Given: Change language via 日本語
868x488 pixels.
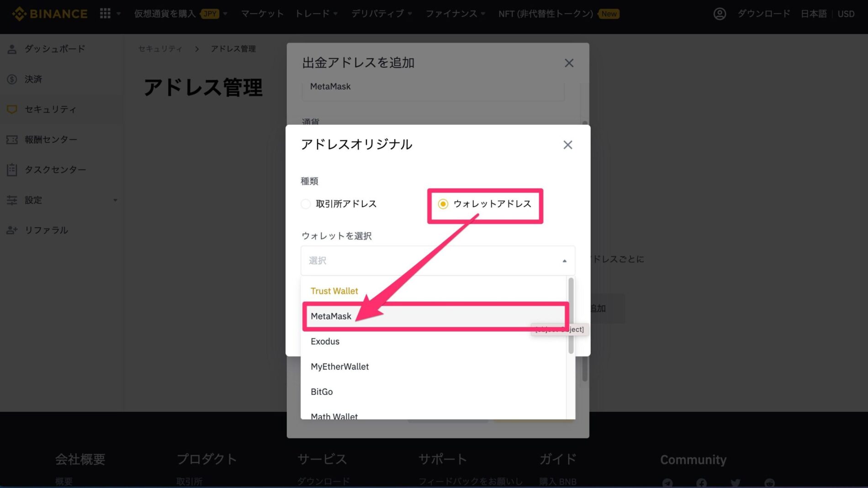Looking at the screenshot, I should pos(814,14).
